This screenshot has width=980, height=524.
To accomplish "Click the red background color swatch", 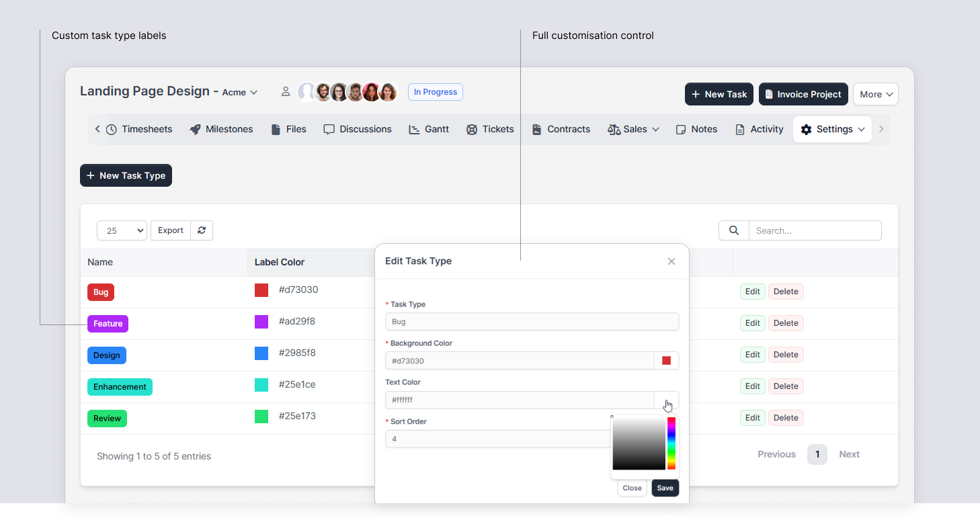I will [x=666, y=361].
